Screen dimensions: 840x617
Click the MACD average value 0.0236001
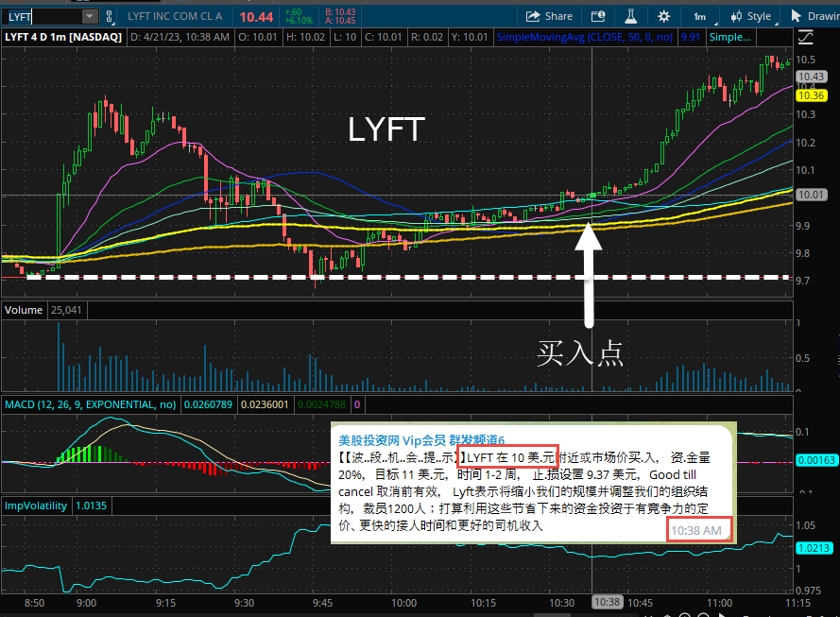pos(265,404)
